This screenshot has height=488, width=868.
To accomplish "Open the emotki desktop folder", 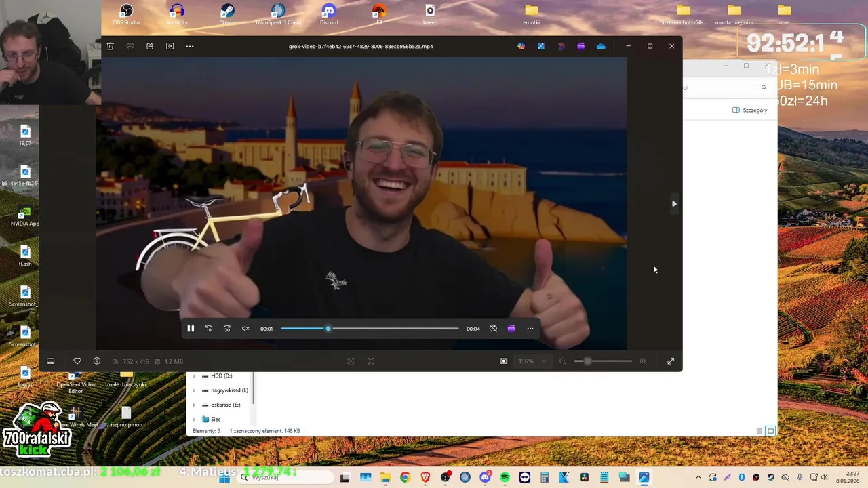I will pyautogui.click(x=532, y=15).
